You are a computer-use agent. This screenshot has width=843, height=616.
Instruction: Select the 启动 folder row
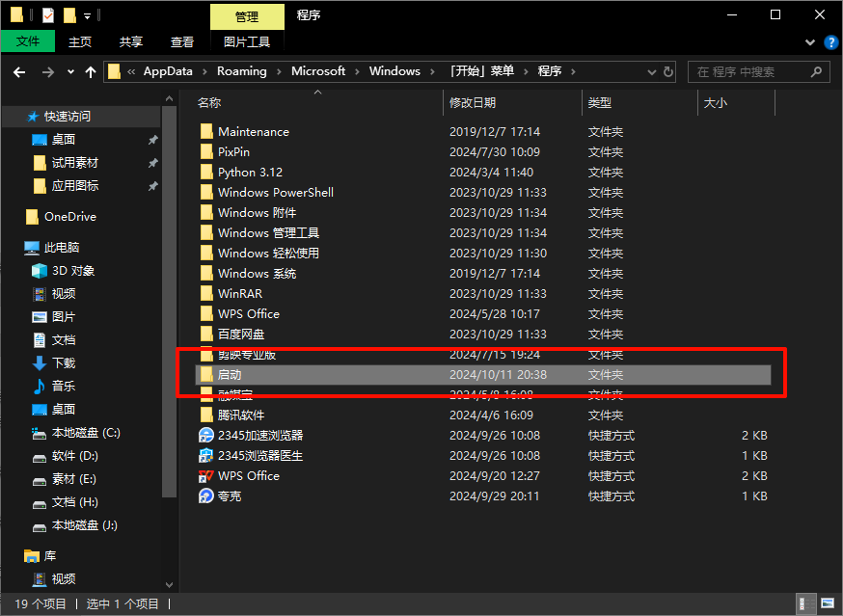tap(483, 375)
